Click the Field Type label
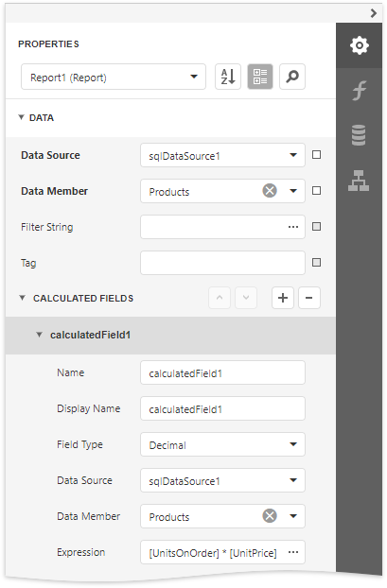Viewport: 387px width, 588px height. (x=79, y=444)
